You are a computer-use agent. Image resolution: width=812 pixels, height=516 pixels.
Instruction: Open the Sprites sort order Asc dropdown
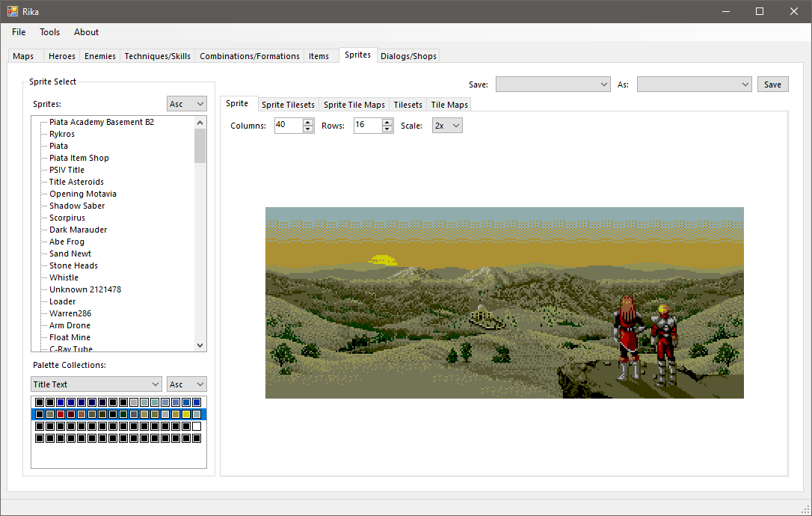[186, 104]
